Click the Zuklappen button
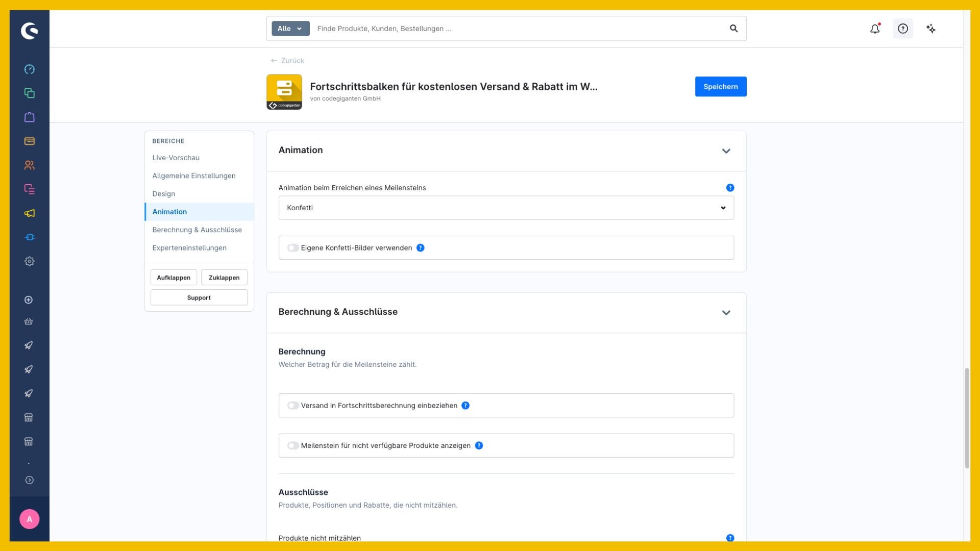The image size is (980, 551). 224,278
